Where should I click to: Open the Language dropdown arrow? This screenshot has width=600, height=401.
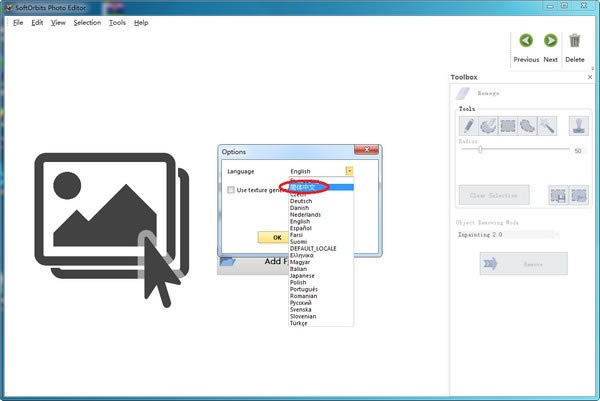pos(349,172)
